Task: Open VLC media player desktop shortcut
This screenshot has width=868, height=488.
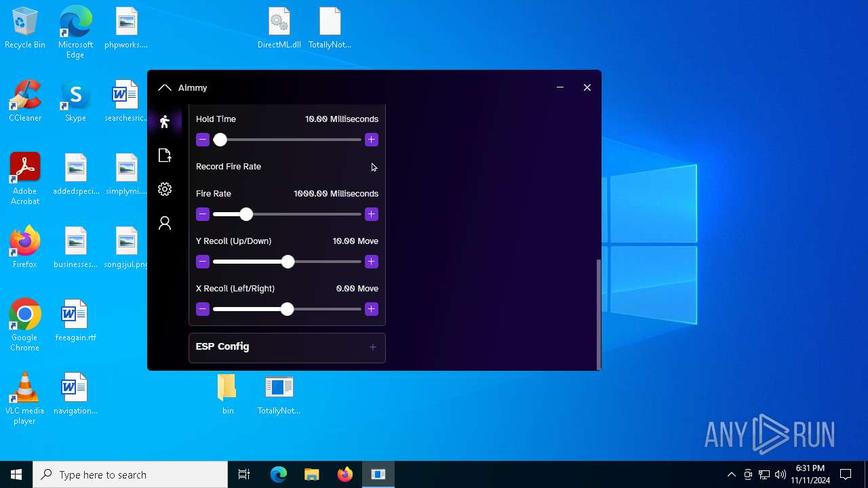Action: coord(25,399)
